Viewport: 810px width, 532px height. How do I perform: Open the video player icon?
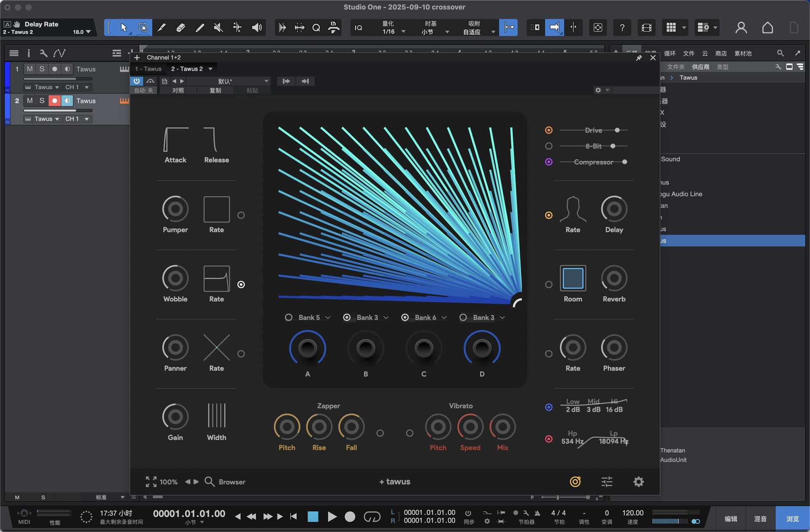[x=646, y=28]
